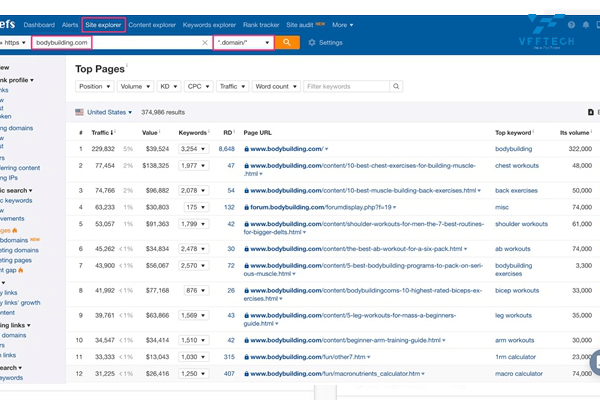Open the Volume filter dropdown

(135, 87)
